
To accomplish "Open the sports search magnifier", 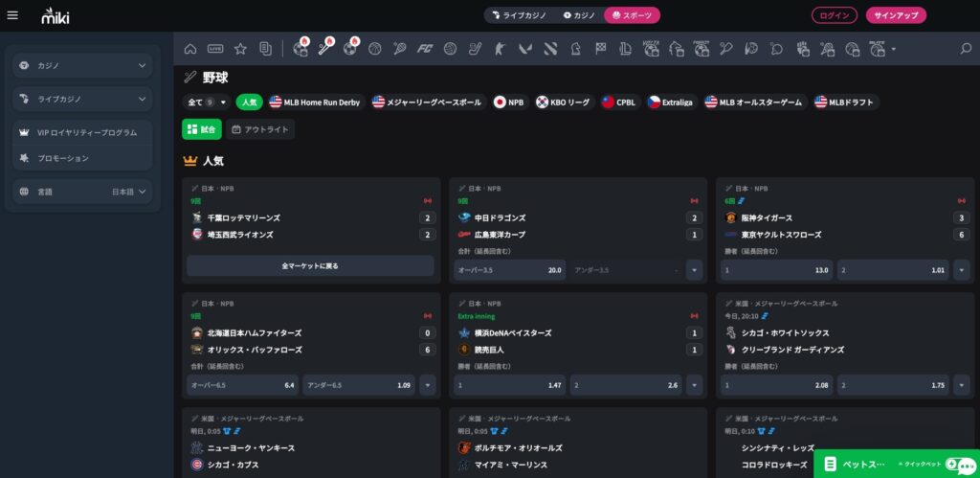I will pos(966,49).
